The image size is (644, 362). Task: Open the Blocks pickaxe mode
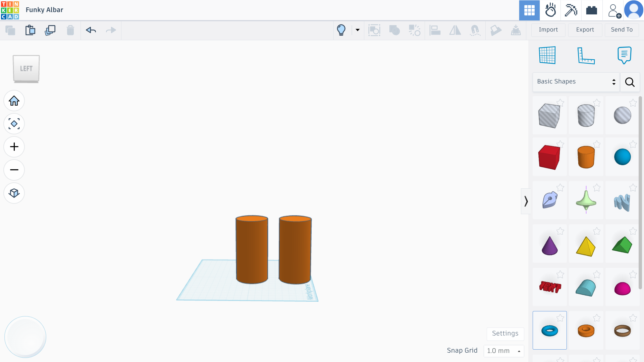point(571,10)
